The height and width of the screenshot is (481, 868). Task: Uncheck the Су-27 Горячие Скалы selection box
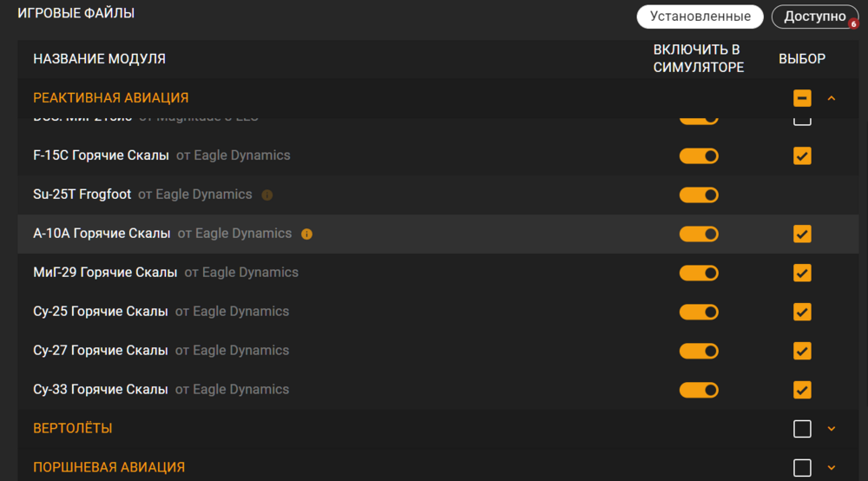coord(802,351)
